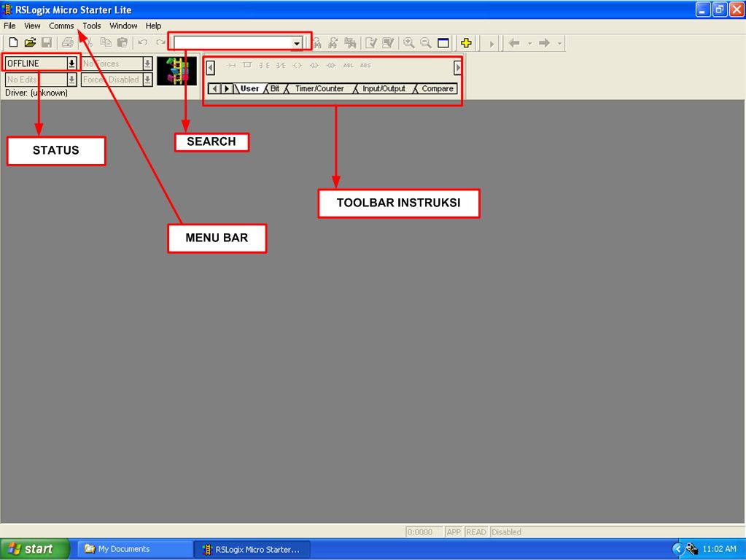
Task: Open the OFFLINE status dropdown
Action: pyautogui.click(x=71, y=63)
